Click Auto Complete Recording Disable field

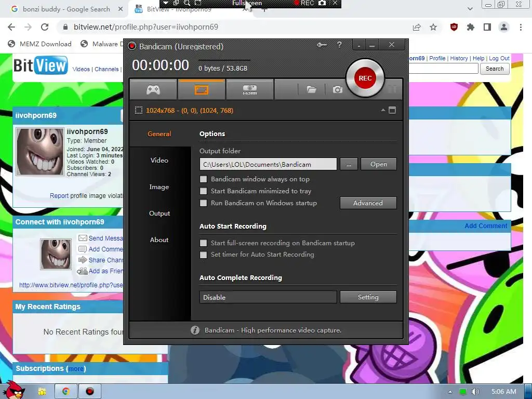coord(268,297)
